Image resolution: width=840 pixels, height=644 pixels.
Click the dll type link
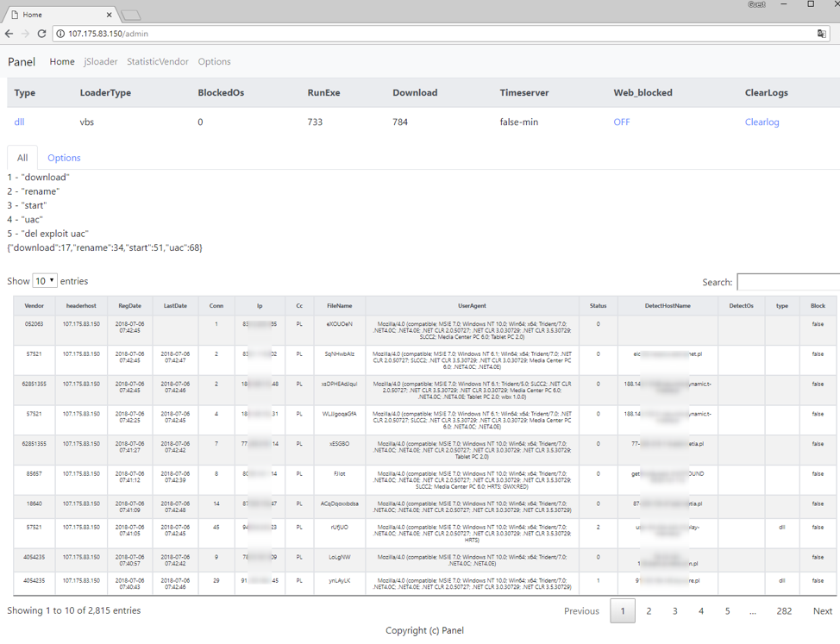(19, 122)
